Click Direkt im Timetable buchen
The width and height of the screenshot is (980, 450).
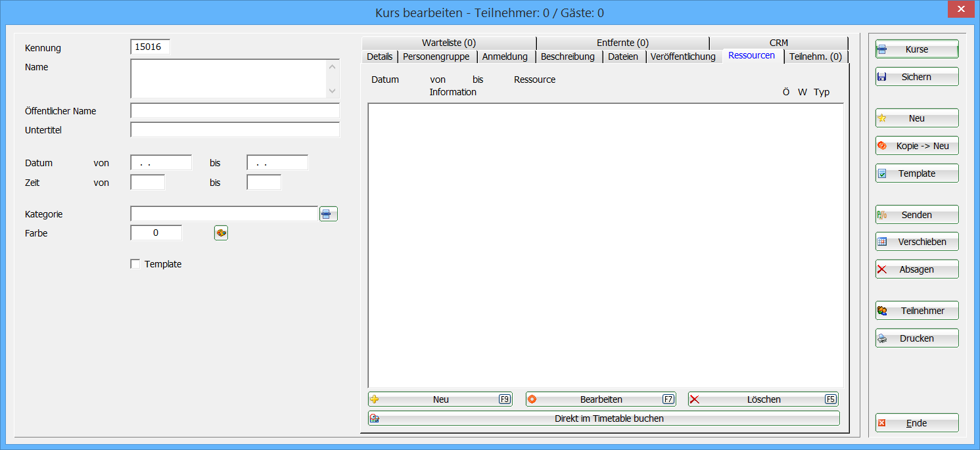click(x=603, y=418)
